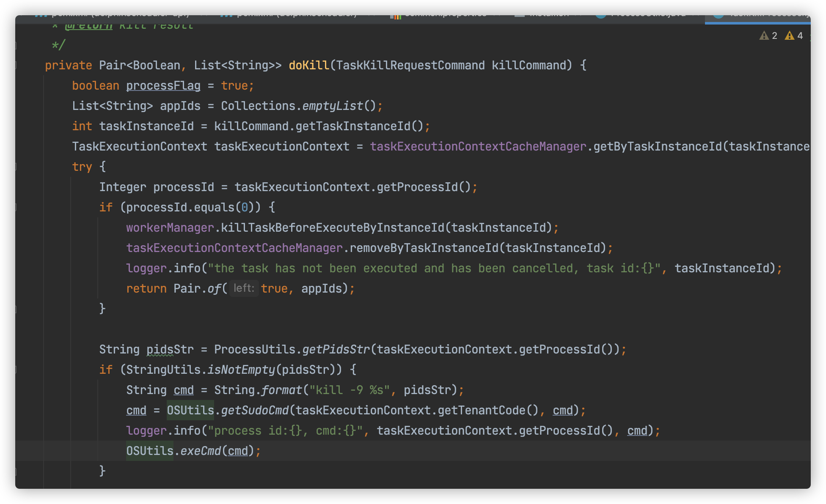Click the getPidsStr method call
Image resolution: width=826 pixels, height=504 pixels.
[336, 349]
